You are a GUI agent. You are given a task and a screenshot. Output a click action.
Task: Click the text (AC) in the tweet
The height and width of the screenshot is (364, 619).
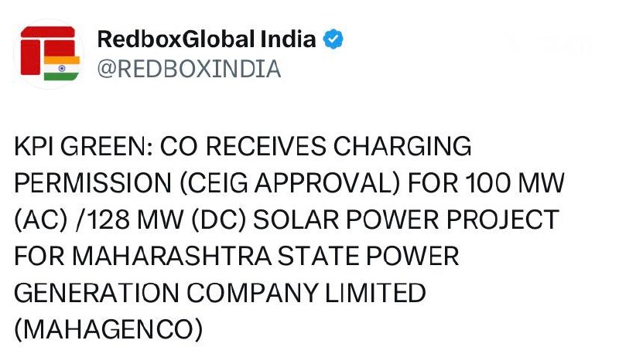pyautogui.click(x=41, y=220)
